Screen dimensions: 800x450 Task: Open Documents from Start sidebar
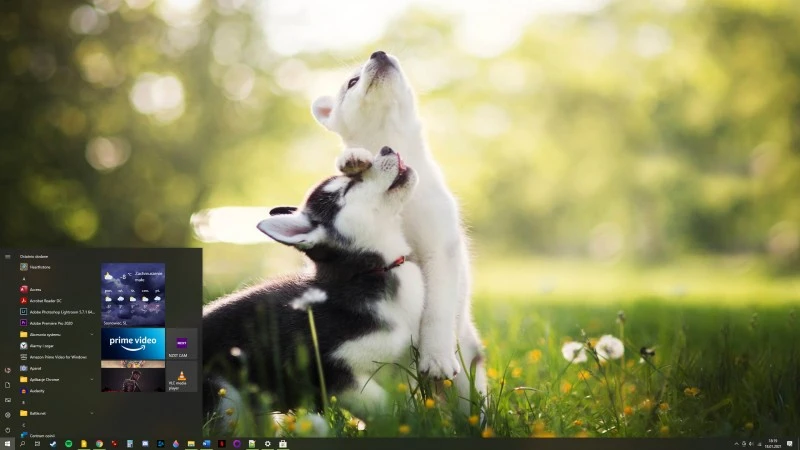[8, 385]
